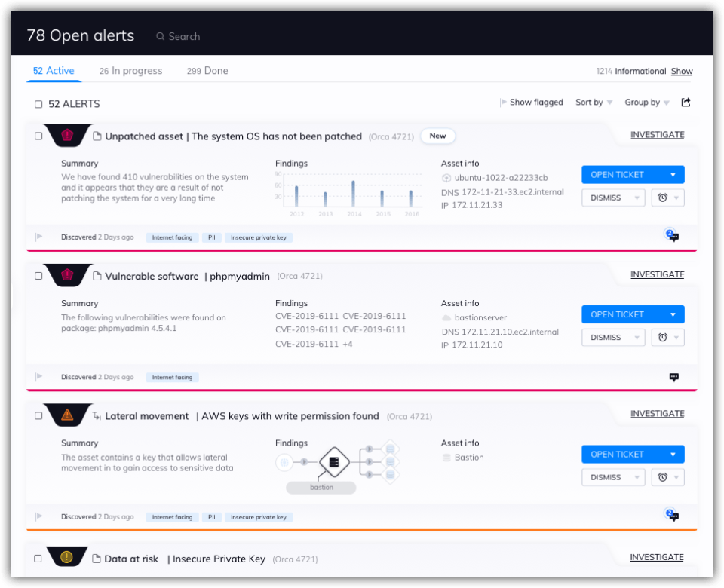Select all 52 alerts checkbox

coord(38,104)
